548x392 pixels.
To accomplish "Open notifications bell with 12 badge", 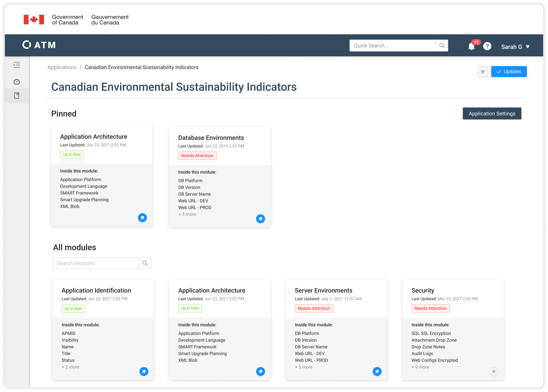I will (x=471, y=46).
